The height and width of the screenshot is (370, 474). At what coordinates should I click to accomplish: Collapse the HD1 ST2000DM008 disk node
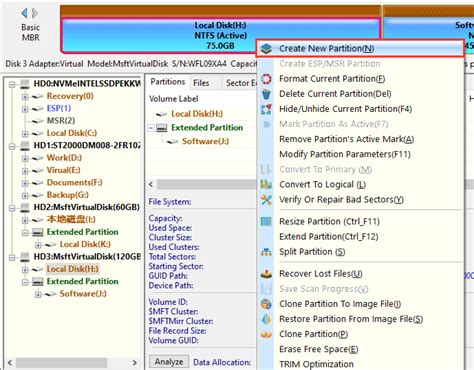click(12, 146)
